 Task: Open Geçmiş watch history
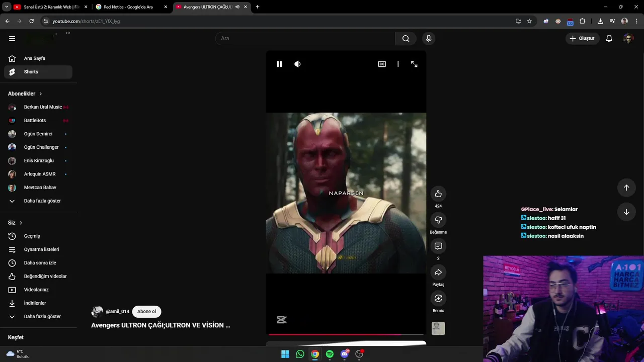38,236
